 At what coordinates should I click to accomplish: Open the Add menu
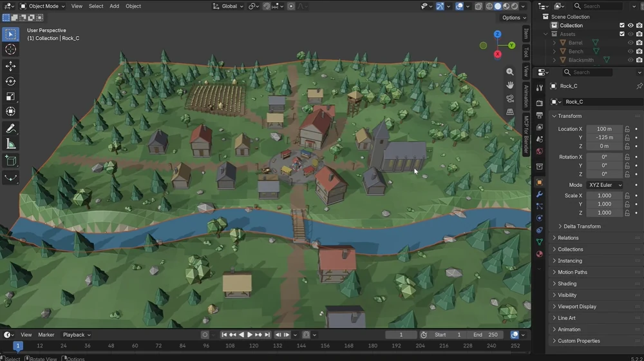point(114,6)
